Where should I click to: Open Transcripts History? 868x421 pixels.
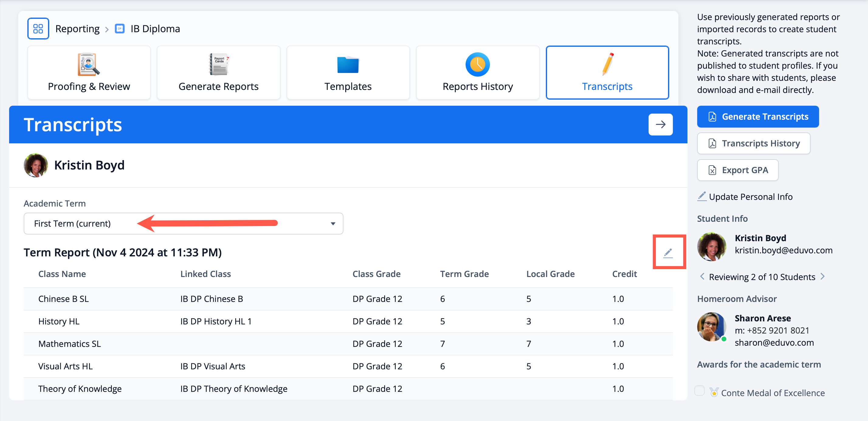(753, 143)
